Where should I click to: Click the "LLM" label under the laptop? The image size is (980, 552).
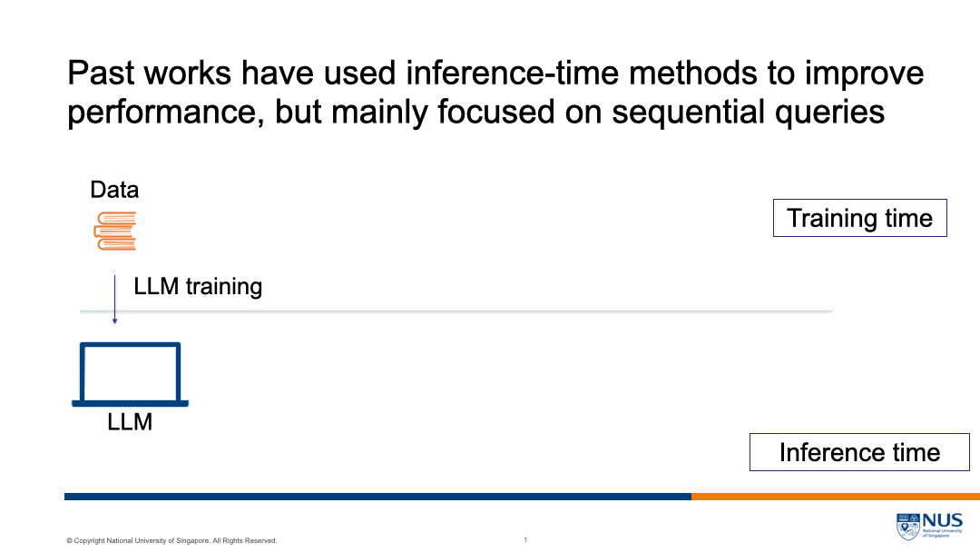pos(130,421)
